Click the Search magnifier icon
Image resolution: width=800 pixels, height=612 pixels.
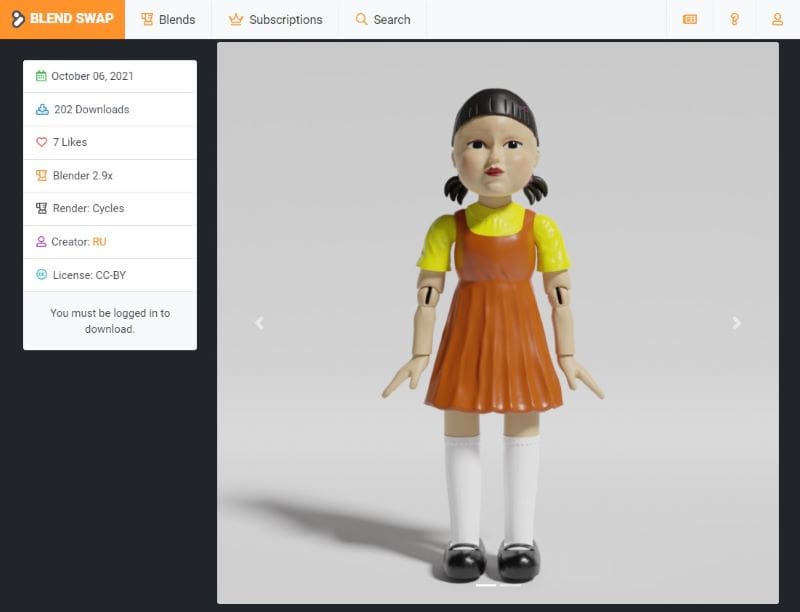pos(361,19)
